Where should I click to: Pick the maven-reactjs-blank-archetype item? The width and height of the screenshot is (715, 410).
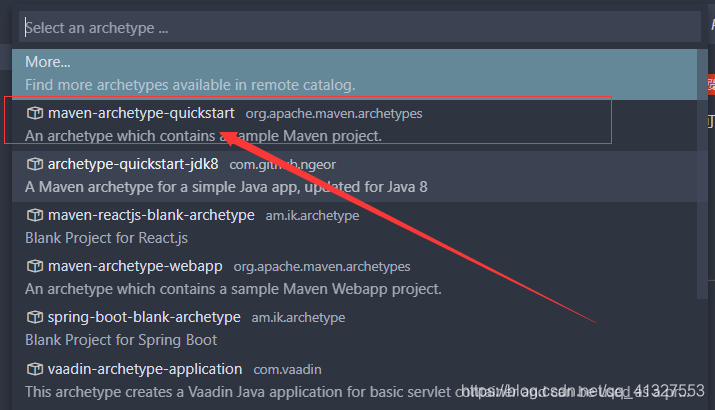click(x=354, y=228)
